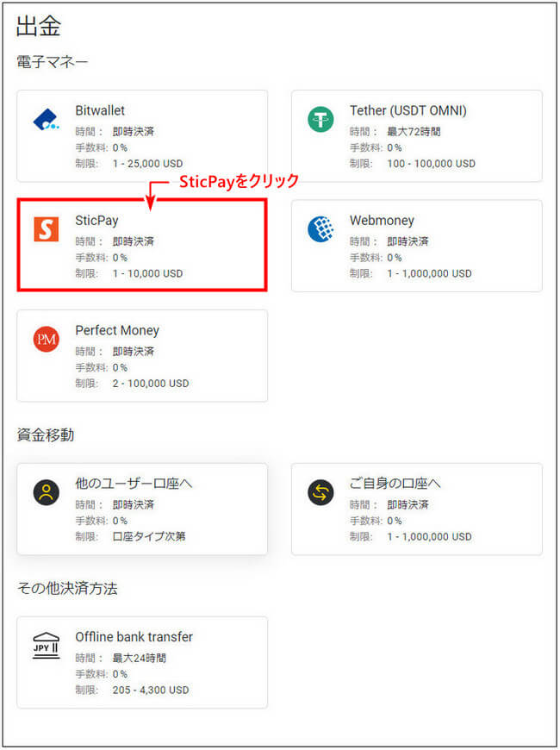Select ご自身の口座へ transfer title
Image resolution: width=560 pixels, height=750 pixels.
pos(395,484)
